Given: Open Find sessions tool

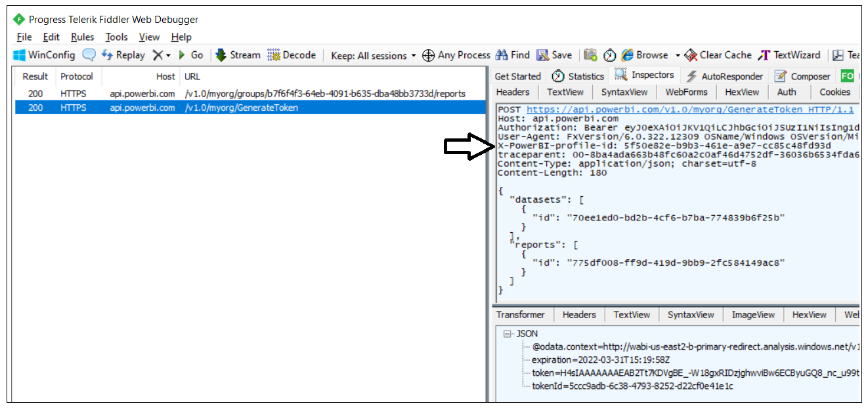Looking at the screenshot, I should point(513,55).
